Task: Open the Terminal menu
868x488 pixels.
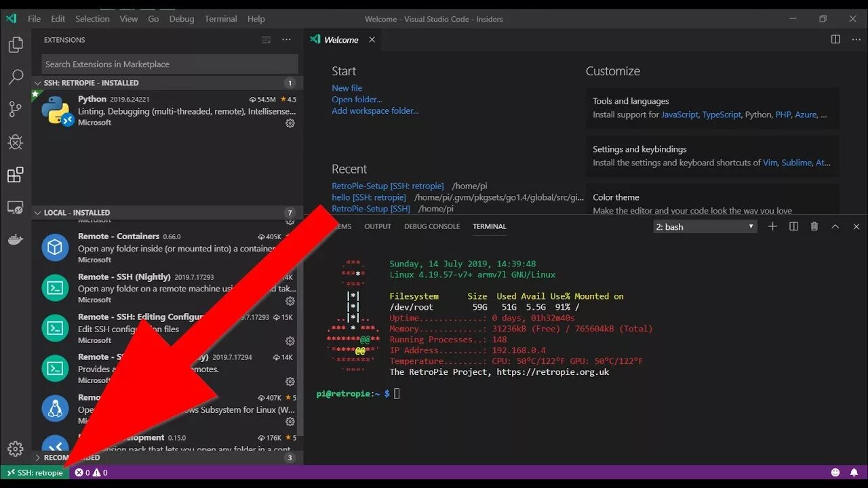Action: (221, 19)
